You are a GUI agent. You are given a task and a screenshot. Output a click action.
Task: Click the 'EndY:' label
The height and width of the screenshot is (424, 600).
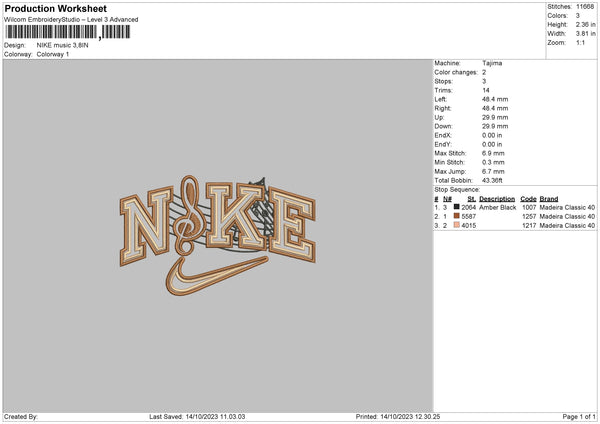tap(443, 144)
